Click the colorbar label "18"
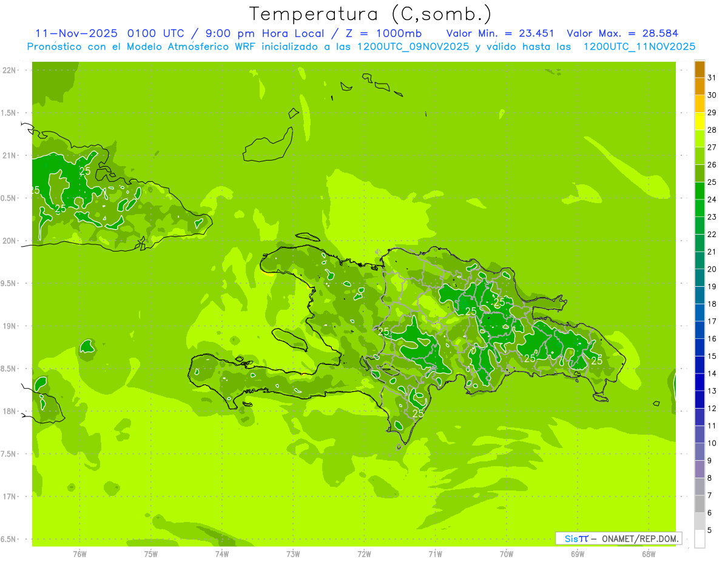The height and width of the screenshot is (562, 728). click(712, 304)
